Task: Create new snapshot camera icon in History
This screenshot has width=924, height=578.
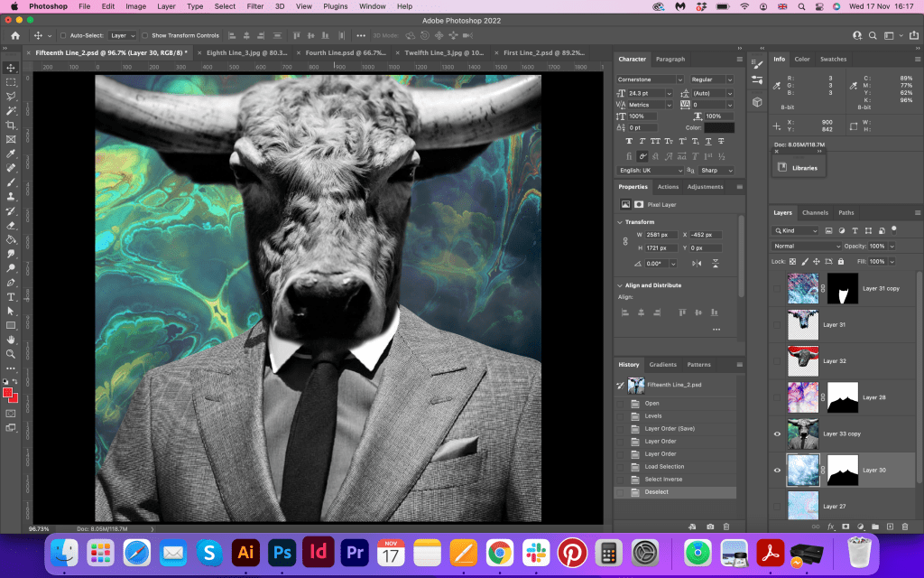Action: [710, 526]
